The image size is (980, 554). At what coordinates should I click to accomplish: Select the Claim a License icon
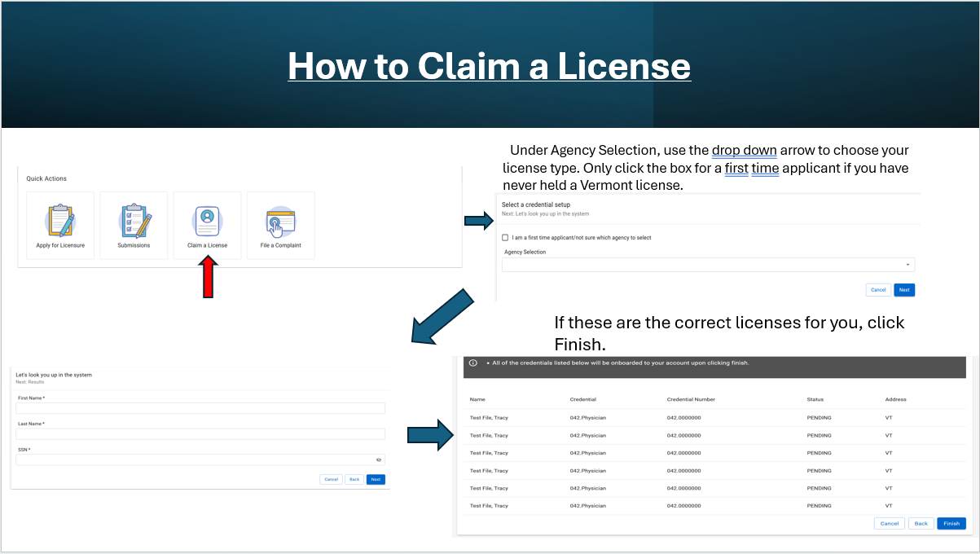click(x=207, y=225)
